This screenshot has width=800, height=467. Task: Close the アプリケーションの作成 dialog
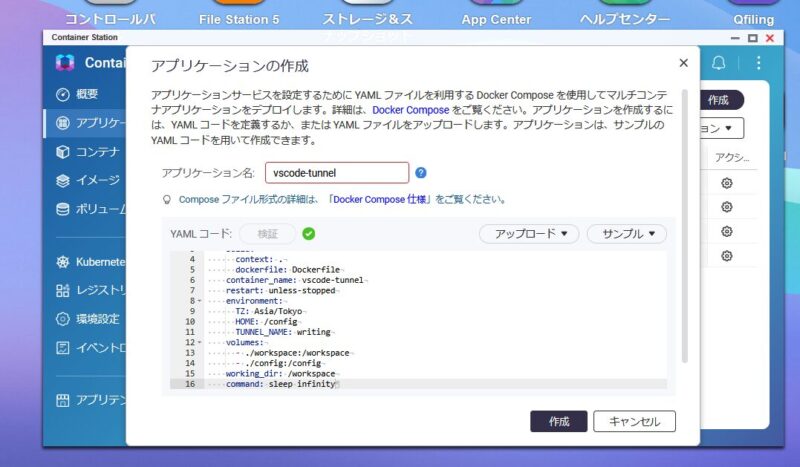pyautogui.click(x=684, y=63)
